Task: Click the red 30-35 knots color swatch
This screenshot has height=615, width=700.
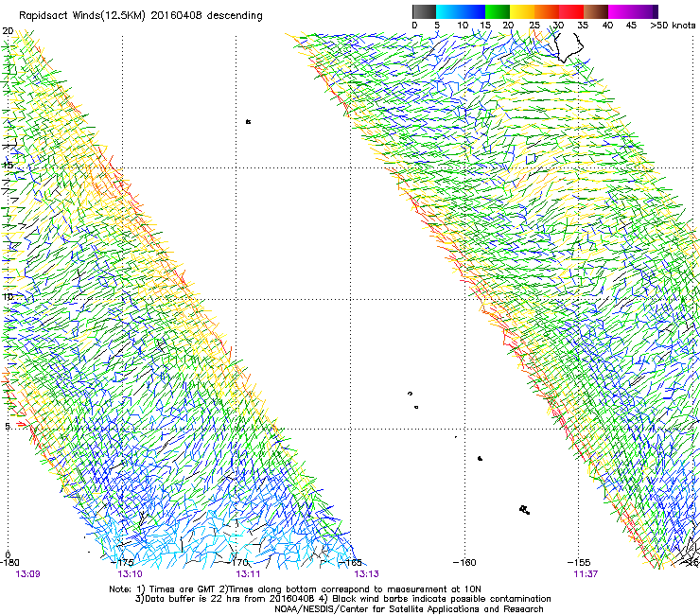Action: point(571,11)
